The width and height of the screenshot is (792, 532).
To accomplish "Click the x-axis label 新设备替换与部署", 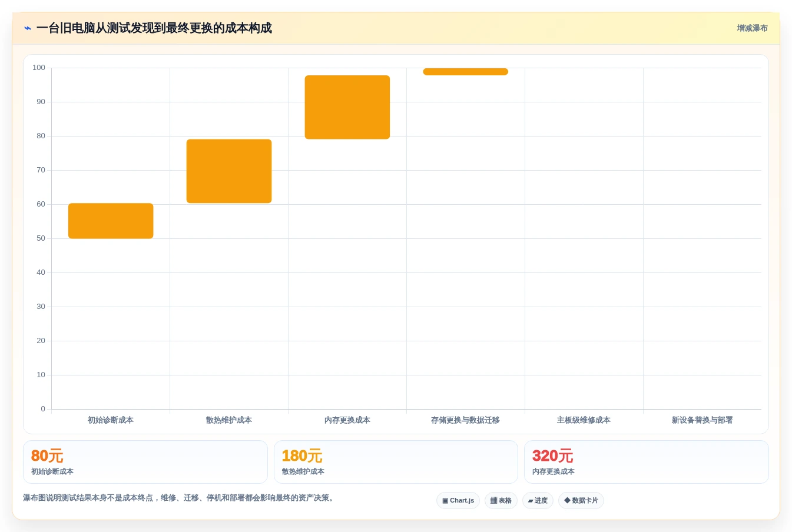I will click(702, 420).
